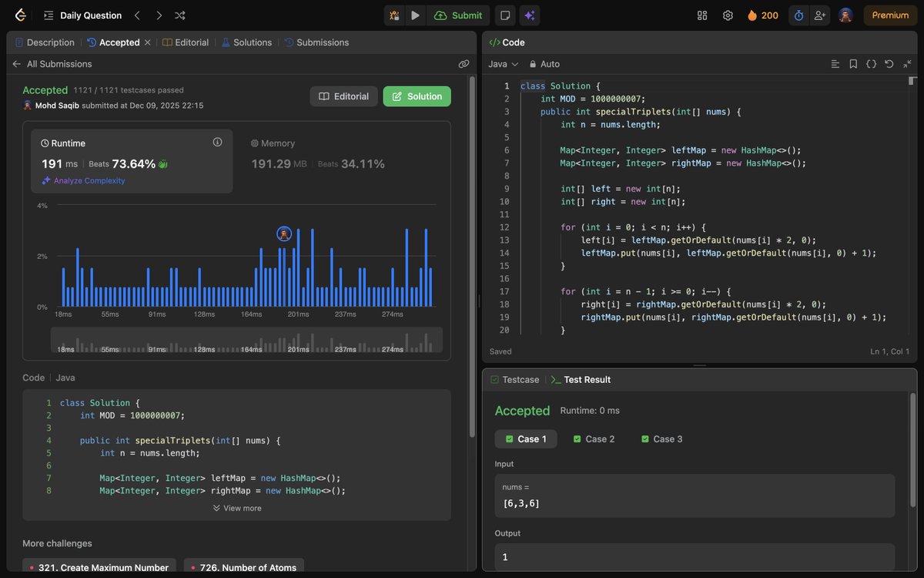The height and width of the screenshot is (578, 924).
Task: Select the Saved status text
Action: 500,351
